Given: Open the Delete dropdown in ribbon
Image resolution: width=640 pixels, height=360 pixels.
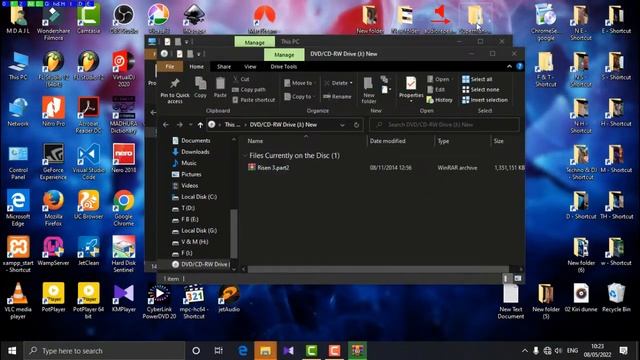Looking at the screenshot, I should tap(338, 83).
